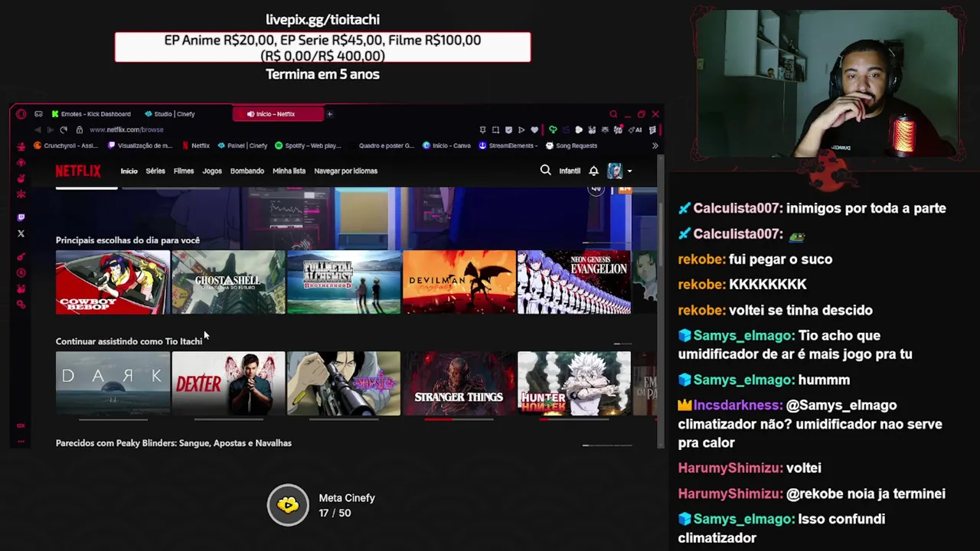980x551 pixels.
Task: Open the AI extension icon in toolbar
Action: click(x=635, y=130)
